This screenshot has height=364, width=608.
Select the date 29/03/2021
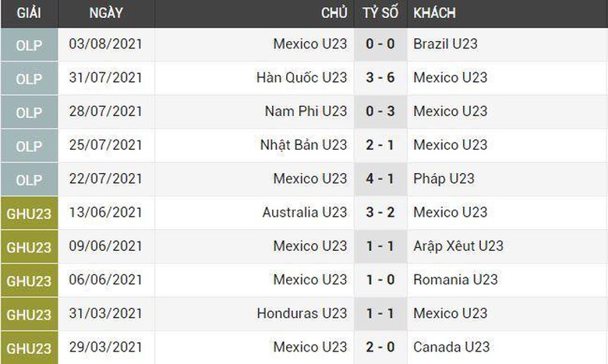pyautogui.click(x=106, y=346)
